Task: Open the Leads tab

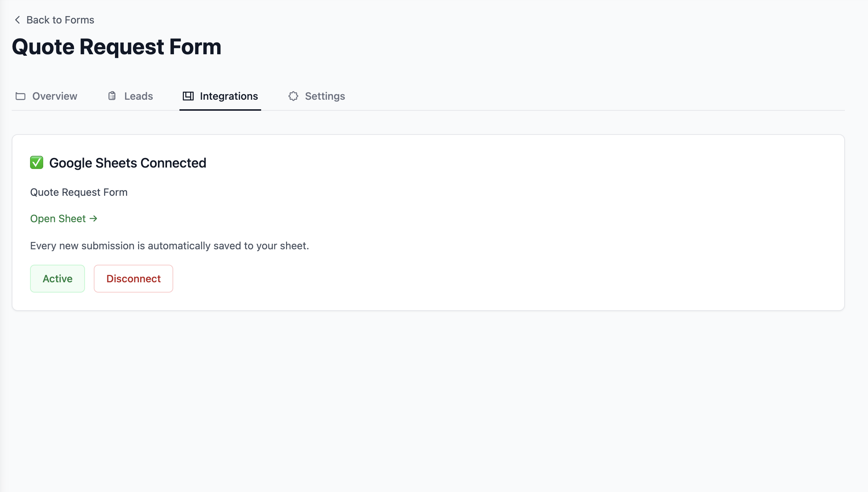Action: tap(130, 96)
